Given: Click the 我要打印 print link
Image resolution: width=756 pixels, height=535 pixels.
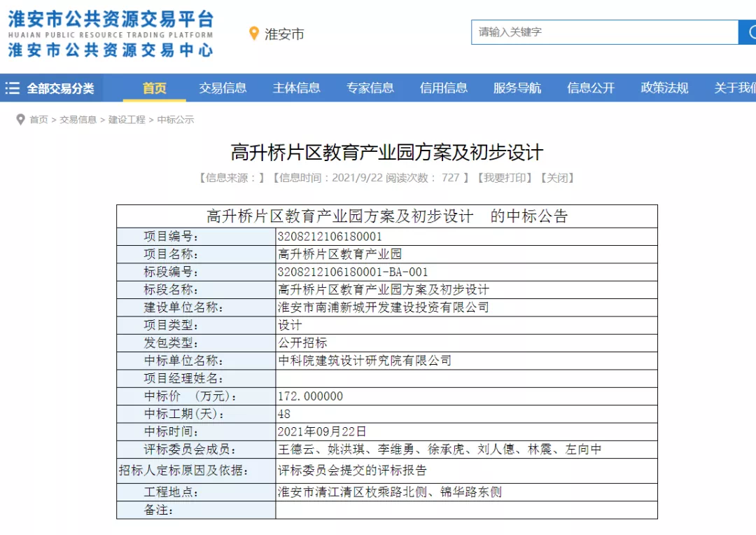Looking at the screenshot, I should click(x=505, y=178).
